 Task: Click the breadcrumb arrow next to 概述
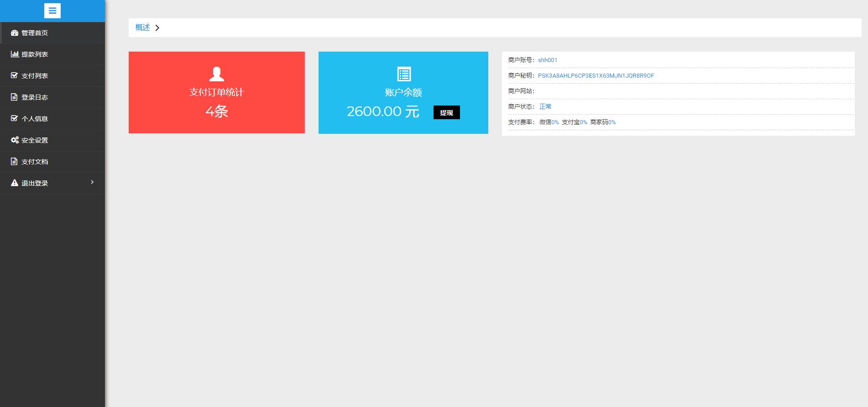(x=157, y=28)
